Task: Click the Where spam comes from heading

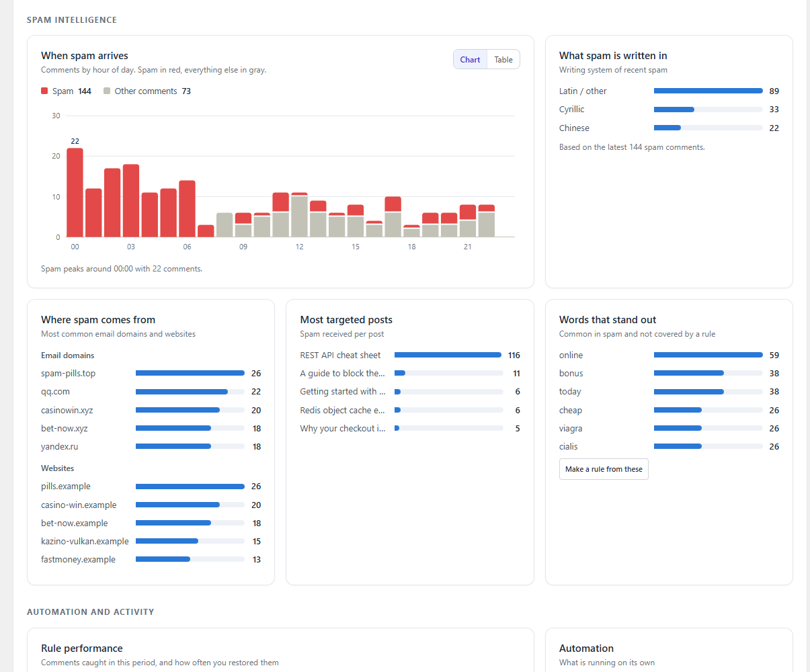Action: point(98,320)
